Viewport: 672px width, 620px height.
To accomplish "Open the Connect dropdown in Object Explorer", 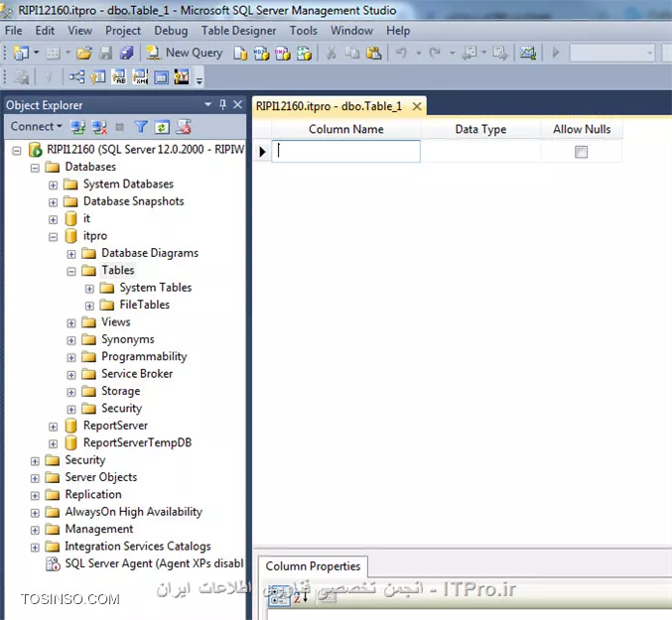I will pos(37,127).
